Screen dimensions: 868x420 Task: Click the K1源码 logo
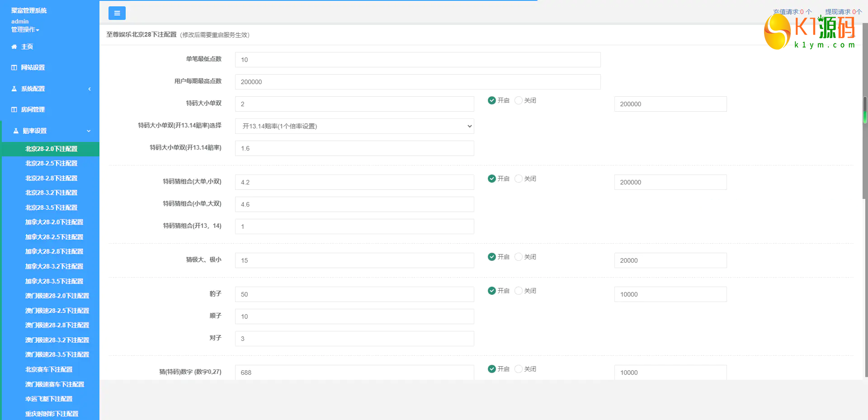click(809, 33)
